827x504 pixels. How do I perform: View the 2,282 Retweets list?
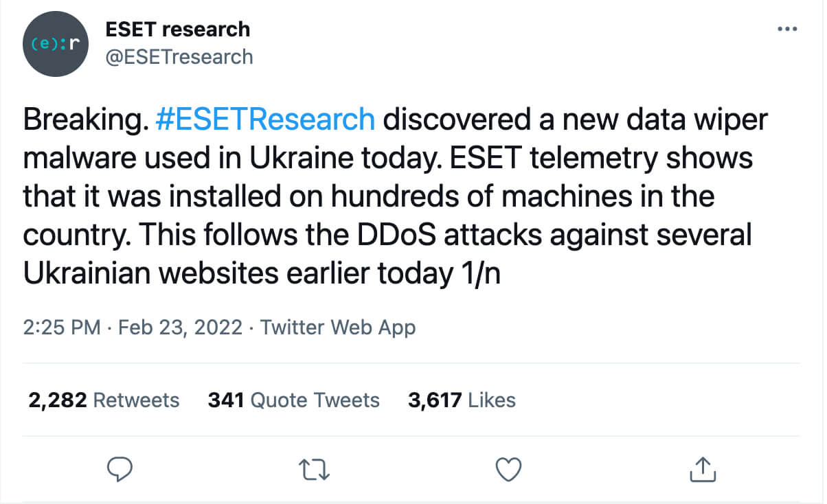104,400
